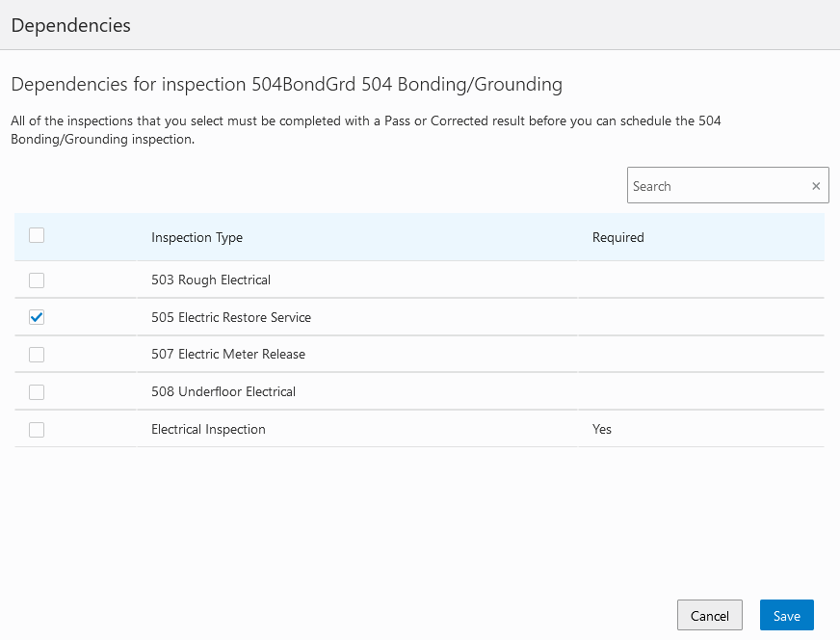This screenshot has width=840, height=640.
Task: Click into the Search input box
Action: click(x=718, y=186)
